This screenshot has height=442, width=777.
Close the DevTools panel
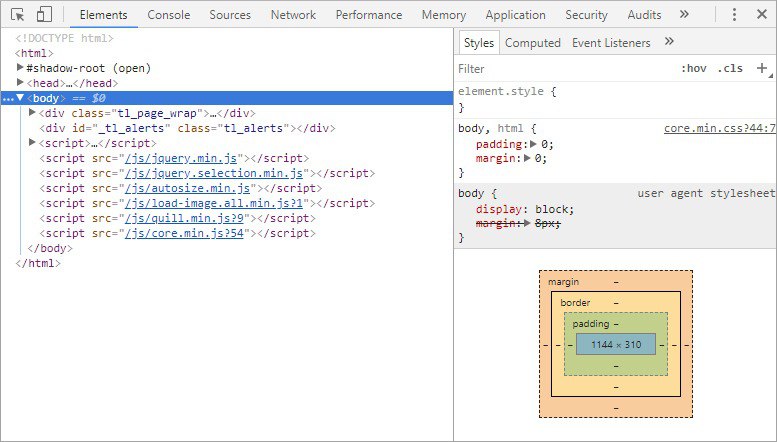(x=762, y=14)
